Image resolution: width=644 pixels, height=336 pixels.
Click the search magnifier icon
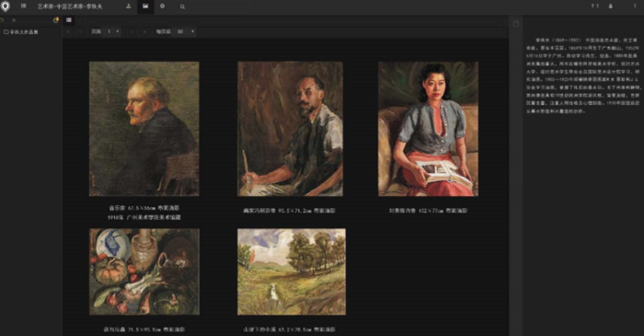point(182,6)
